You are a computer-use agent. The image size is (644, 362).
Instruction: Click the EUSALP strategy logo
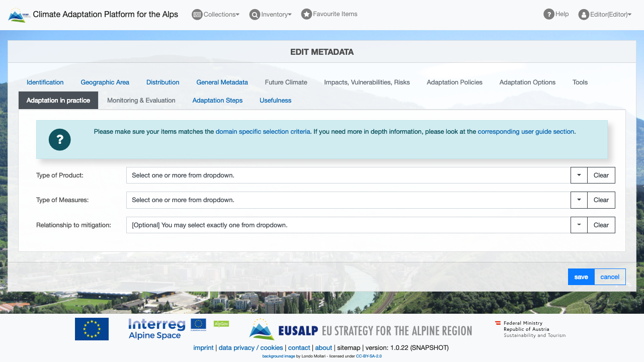pos(360,330)
